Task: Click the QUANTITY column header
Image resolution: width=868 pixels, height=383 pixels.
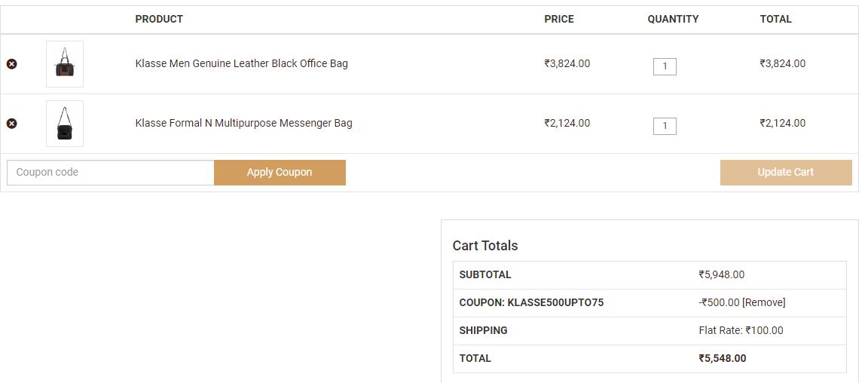Action: coord(673,19)
